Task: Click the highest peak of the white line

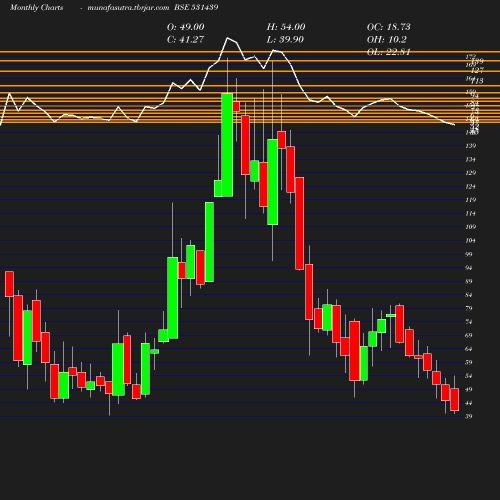Action: (x=228, y=38)
